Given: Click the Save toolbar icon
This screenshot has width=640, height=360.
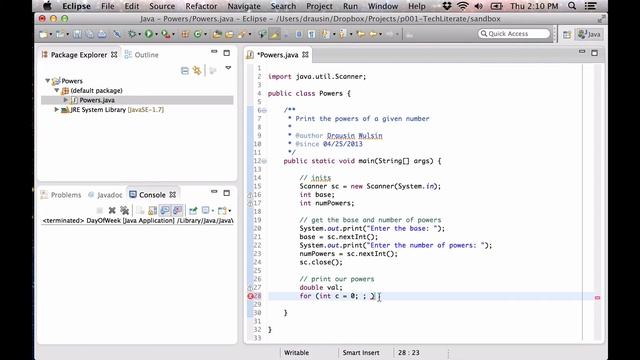Looking at the screenshot, I should click(x=77, y=34).
